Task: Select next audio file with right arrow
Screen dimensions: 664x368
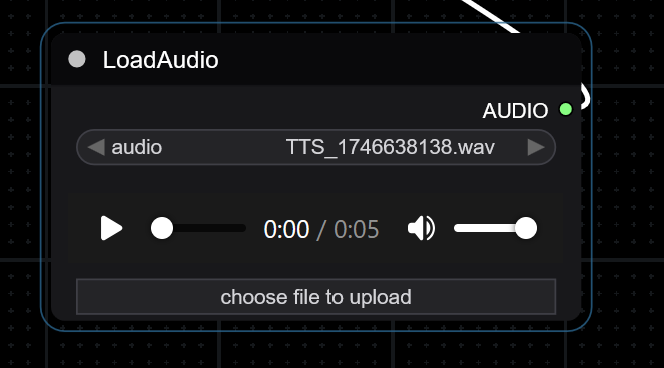Action: (536, 147)
